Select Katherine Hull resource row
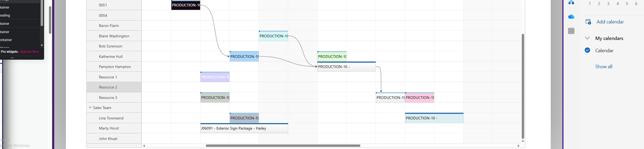 [x=111, y=57]
